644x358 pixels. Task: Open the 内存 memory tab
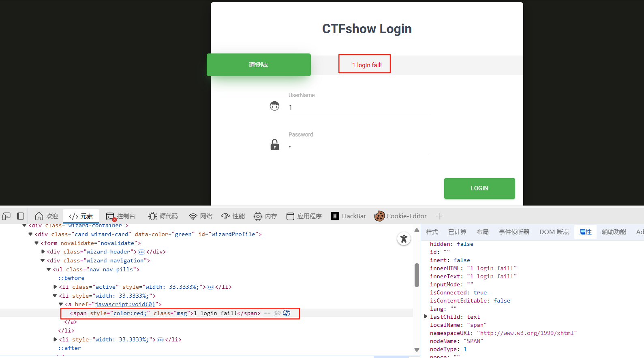[x=265, y=216]
